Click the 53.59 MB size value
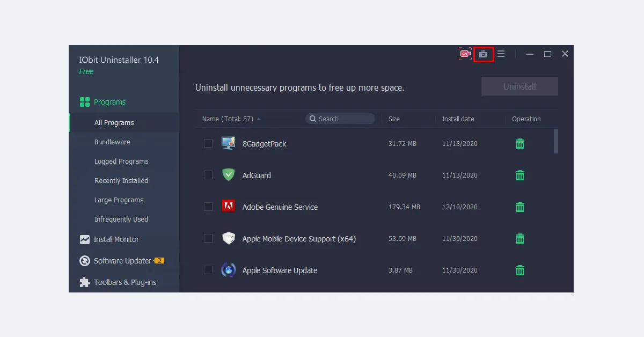The width and height of the screenshot is (644, 337). click(402, 239)
